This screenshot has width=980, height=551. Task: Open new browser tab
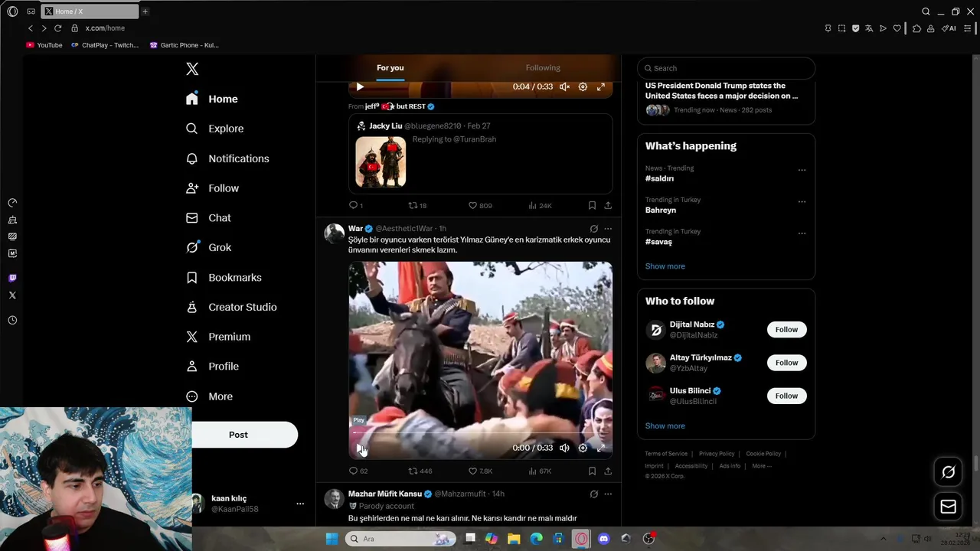click(145, 11)
